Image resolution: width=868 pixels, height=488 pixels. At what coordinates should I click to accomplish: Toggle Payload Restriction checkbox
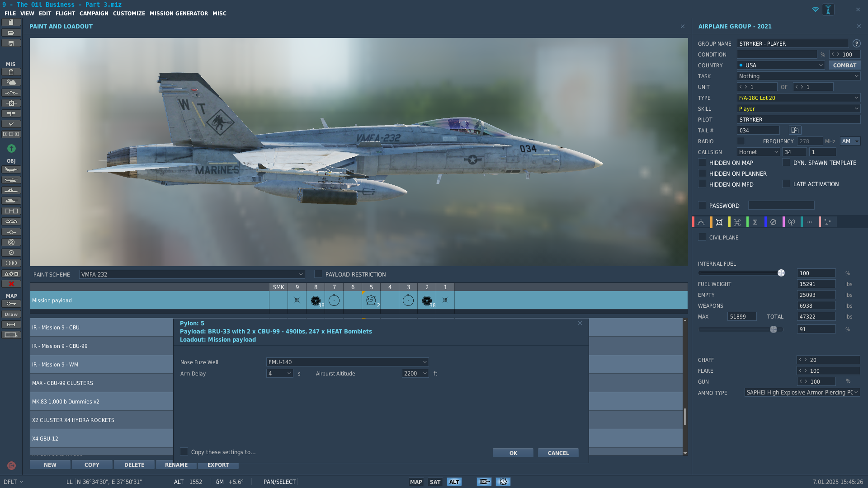318,274
